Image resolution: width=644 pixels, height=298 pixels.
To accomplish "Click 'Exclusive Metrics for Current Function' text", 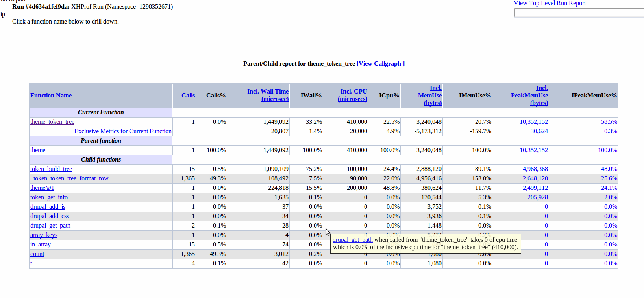I will click(x=123, y=131).
